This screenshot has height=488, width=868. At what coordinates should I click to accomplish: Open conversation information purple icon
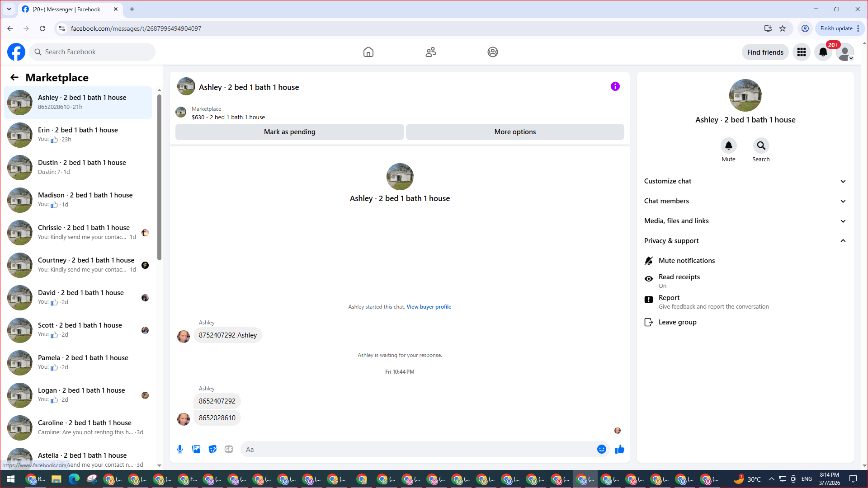point(615,86)
